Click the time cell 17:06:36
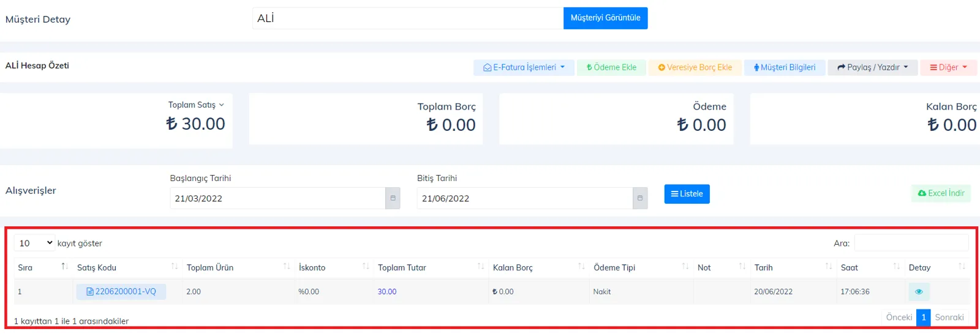The height and width of the screenshot is (334, 980). (x=870, y=292)
